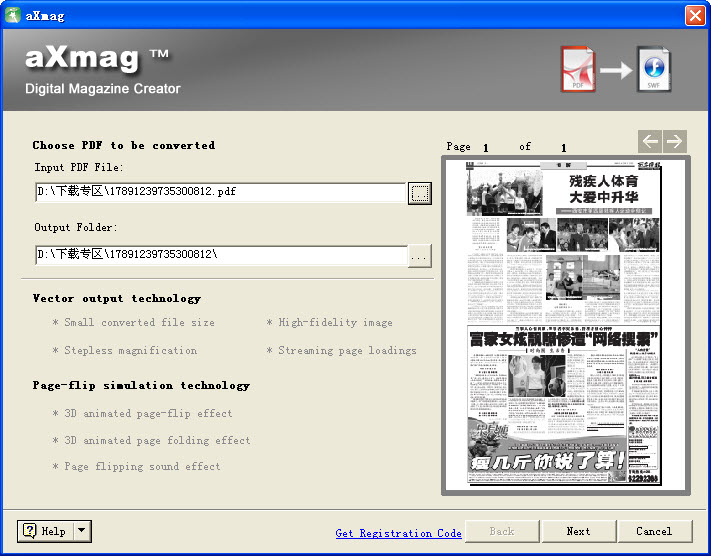711x556 pixels.
Task: Click the PDF document icon in header
Action: click(577, 69)
